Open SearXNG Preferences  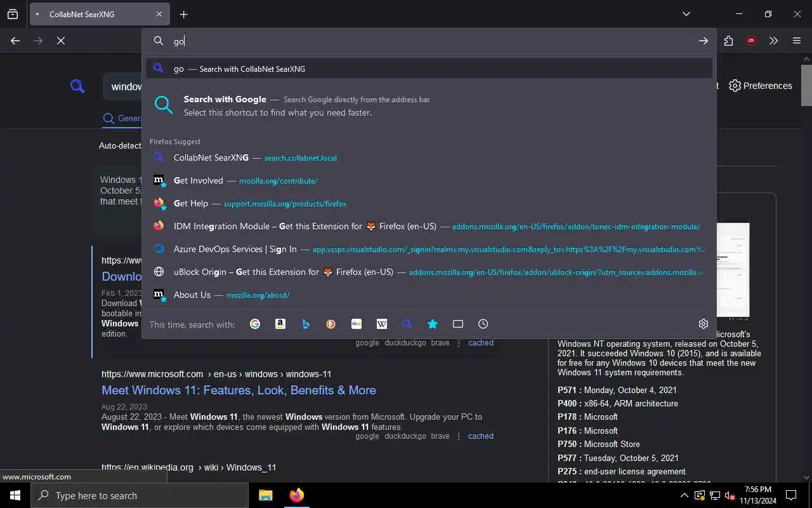click(x=761, y=86)
